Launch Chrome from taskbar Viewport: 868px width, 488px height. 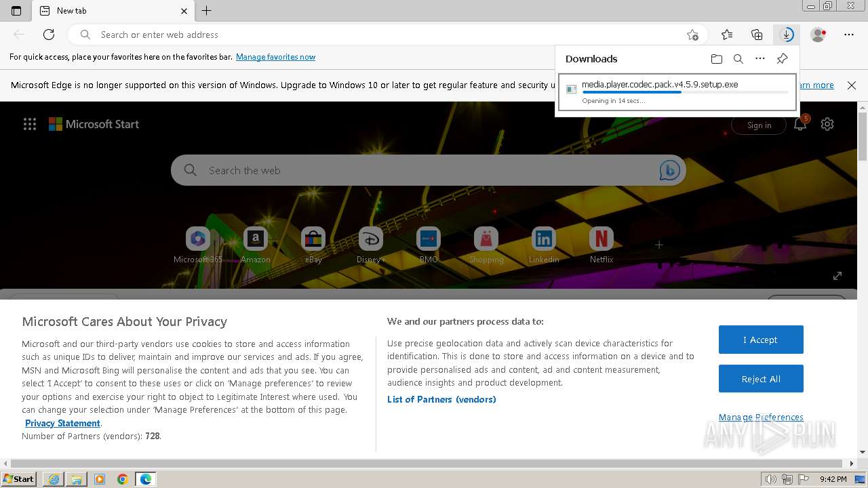tap(123, 479)
